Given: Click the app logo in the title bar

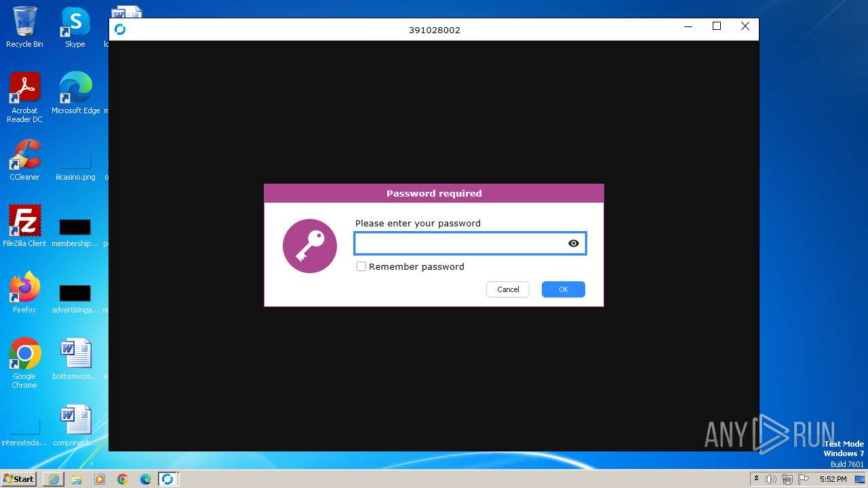Looking at the screenshot, I should 120,29.
